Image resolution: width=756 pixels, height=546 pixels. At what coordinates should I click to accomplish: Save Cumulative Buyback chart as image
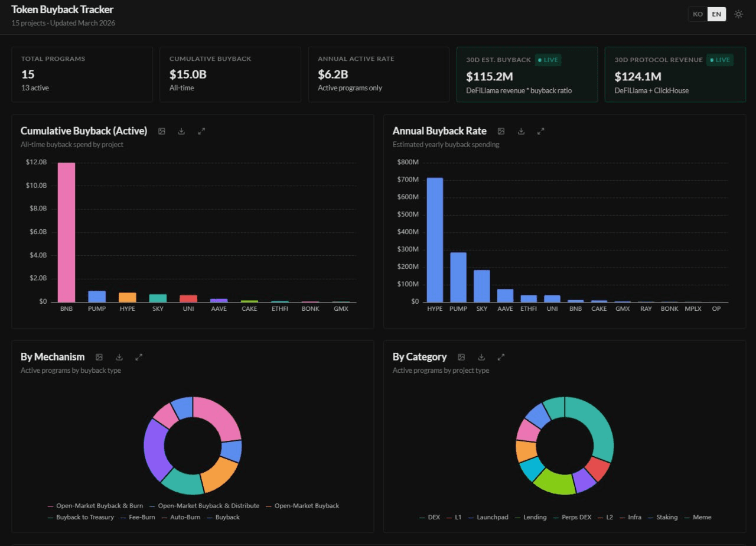162,131
